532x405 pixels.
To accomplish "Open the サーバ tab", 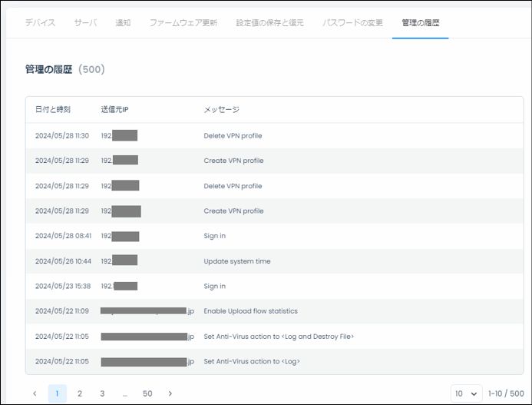I will (85, 22).
